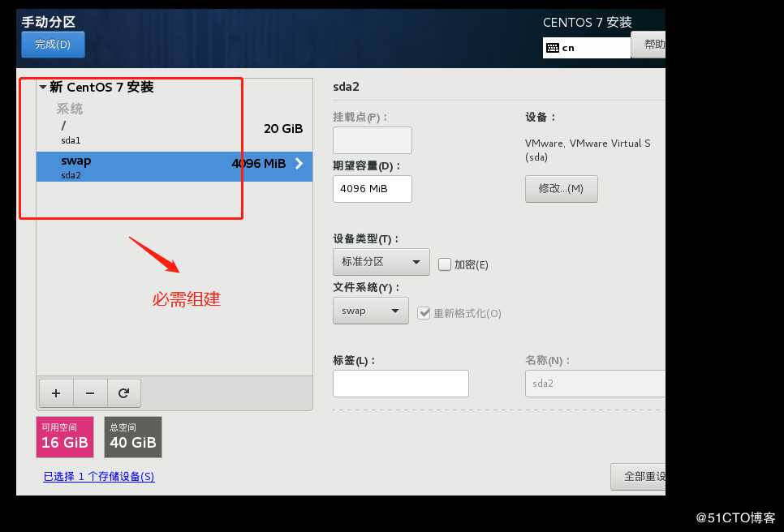
Task: Click the 修改...(M) modify device button
Action: [562, 189]
